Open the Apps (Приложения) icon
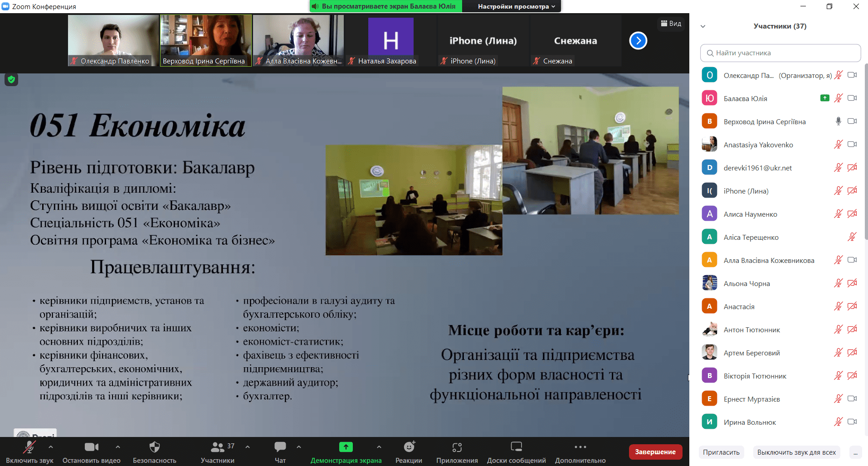Screen dimensions: 868x466 (457, 447)
